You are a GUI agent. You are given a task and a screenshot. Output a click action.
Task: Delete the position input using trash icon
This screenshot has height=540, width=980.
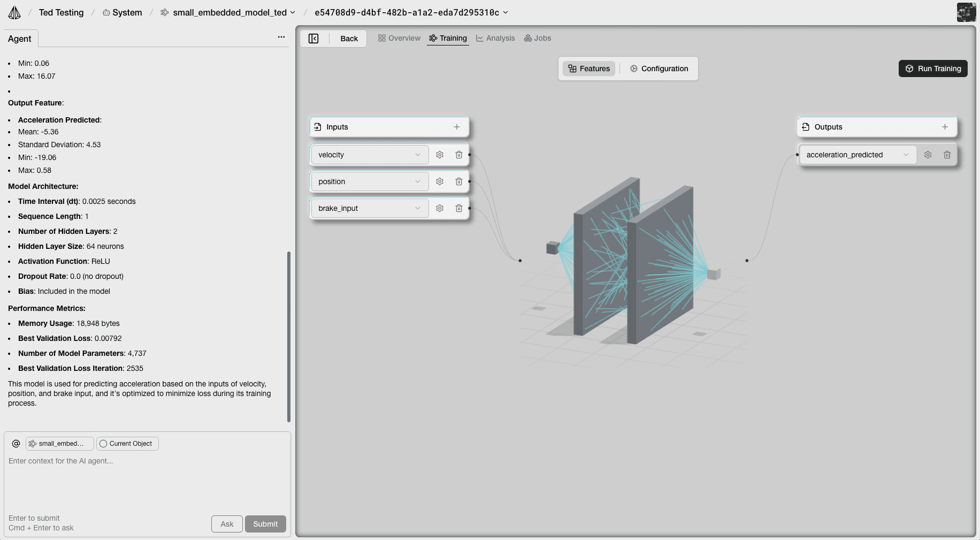[458, 181]
